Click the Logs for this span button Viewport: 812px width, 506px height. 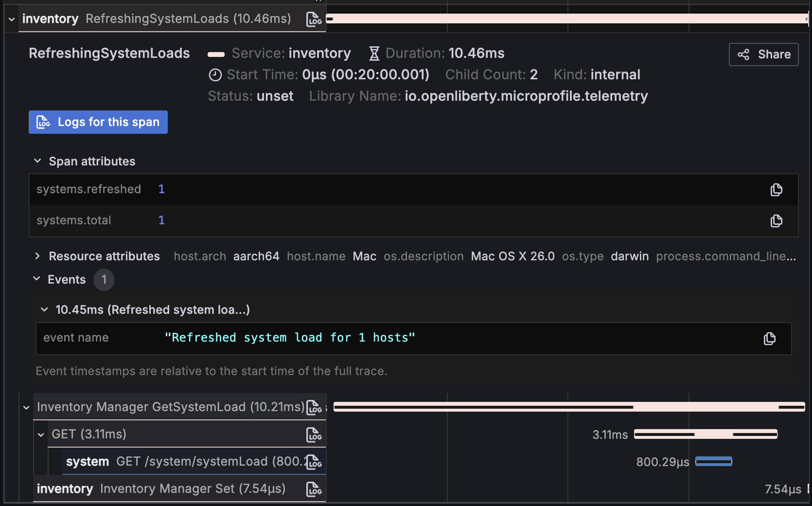[x=98, y=122]
